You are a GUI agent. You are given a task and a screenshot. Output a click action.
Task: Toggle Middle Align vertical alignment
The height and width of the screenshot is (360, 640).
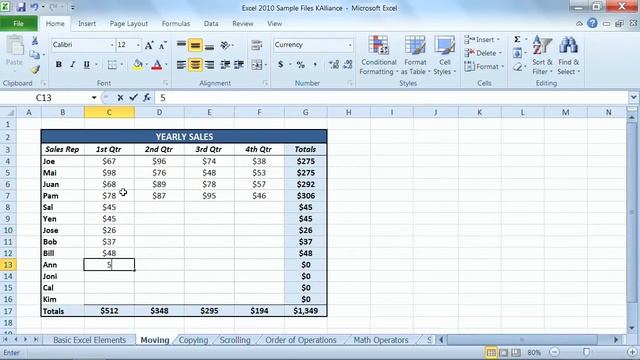[195, 45]
